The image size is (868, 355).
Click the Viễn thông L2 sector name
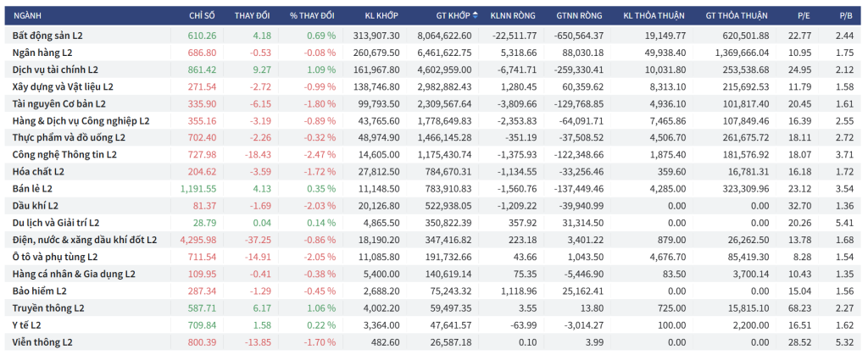coord(43,341)
